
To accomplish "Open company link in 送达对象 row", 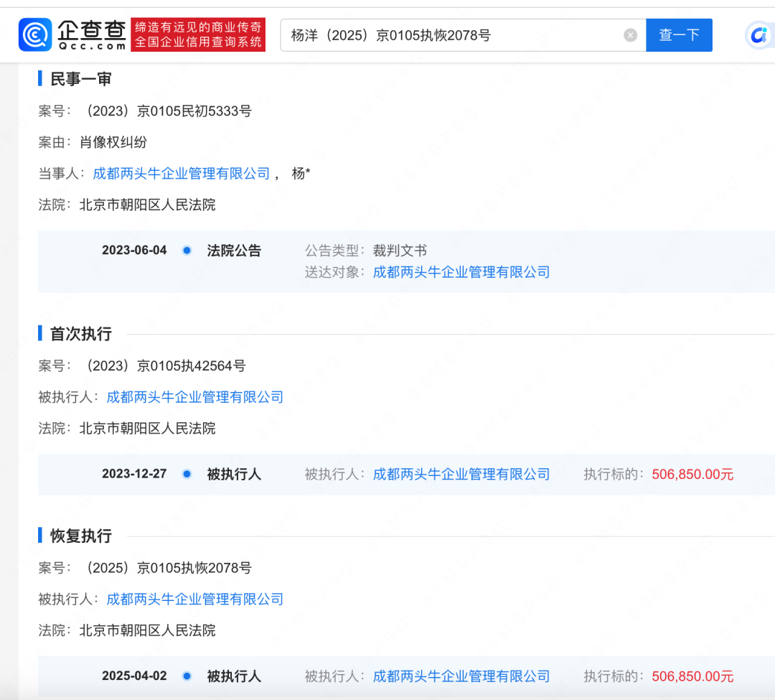I will 461,272.
